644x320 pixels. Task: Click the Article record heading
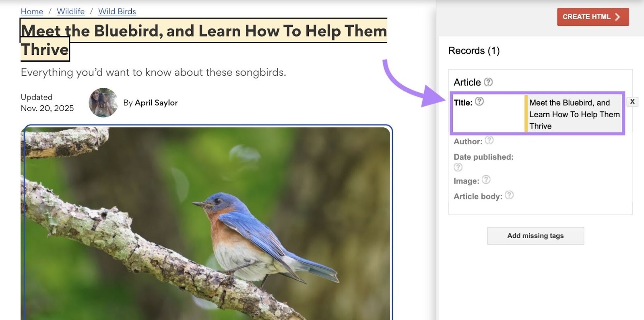pos(467,82)
